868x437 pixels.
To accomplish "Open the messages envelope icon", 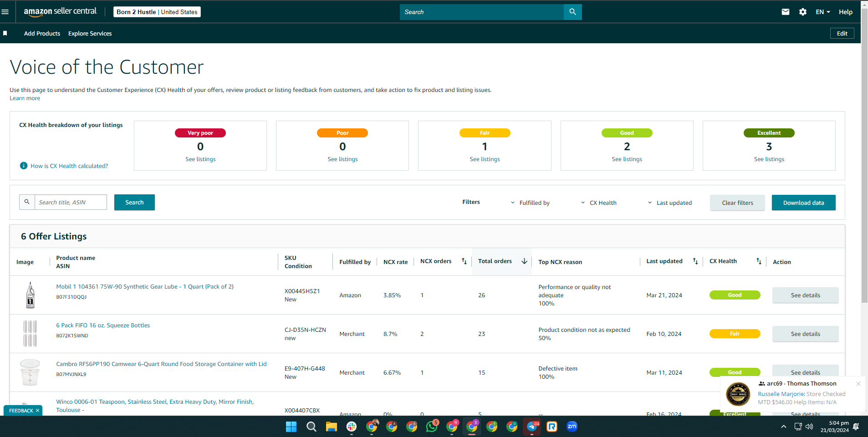I will 785,12.
